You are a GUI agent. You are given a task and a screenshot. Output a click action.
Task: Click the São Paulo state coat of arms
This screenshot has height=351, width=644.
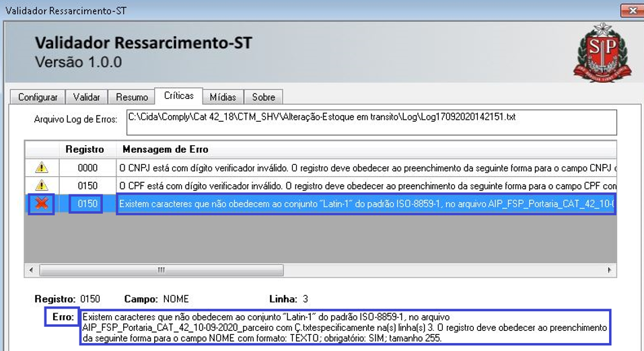(x=602, y=52)
